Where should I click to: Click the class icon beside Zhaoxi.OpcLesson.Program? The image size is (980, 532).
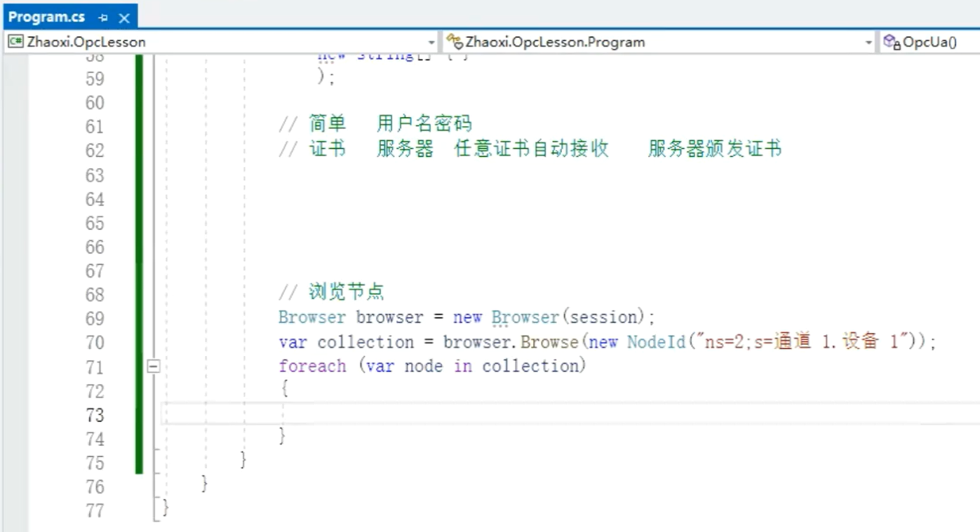tap(455, 42)
